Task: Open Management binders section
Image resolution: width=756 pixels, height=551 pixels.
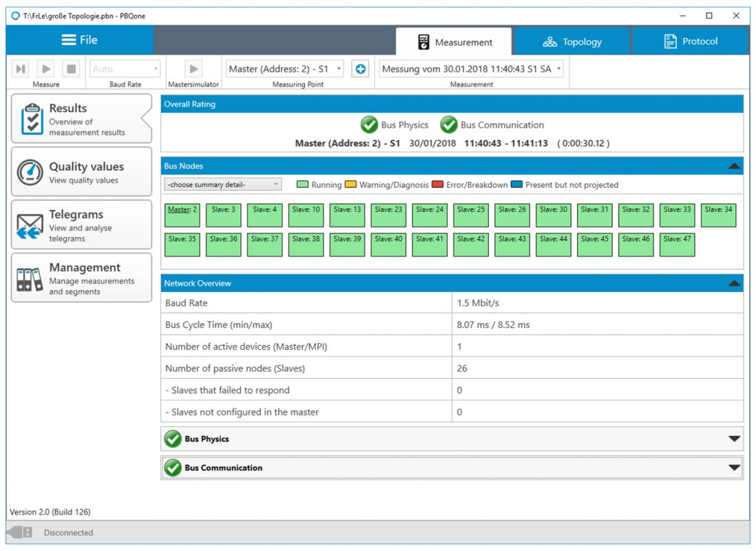Action: click(81, 278)
